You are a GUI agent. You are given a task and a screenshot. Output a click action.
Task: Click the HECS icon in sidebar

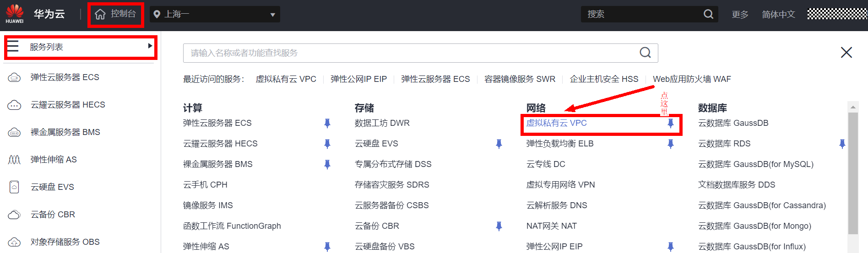(14, 105)
